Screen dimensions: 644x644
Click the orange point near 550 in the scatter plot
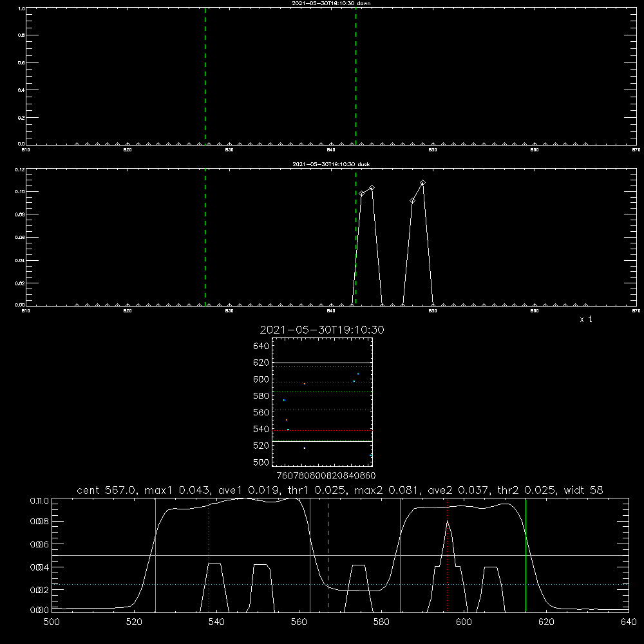[x=287, y=420]
